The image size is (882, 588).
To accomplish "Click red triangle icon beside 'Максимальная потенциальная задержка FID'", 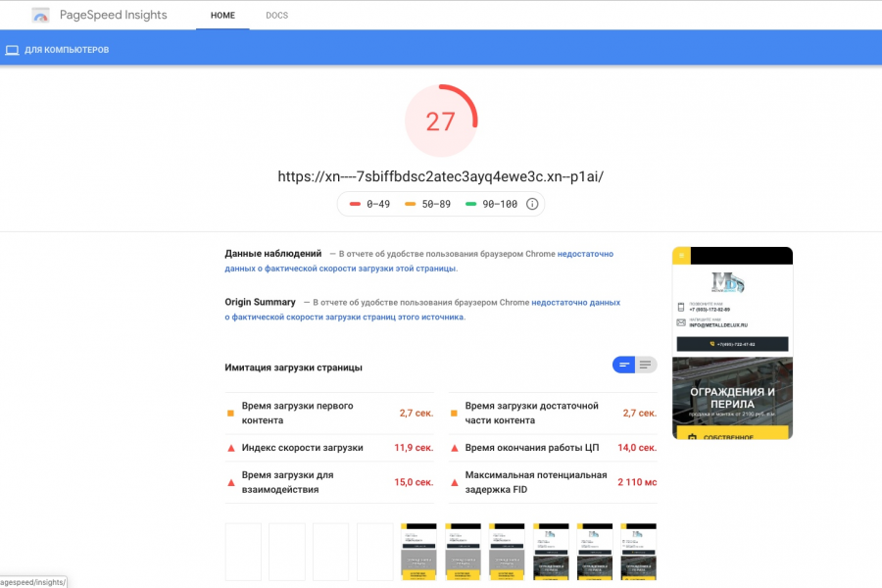I will 455,482.
